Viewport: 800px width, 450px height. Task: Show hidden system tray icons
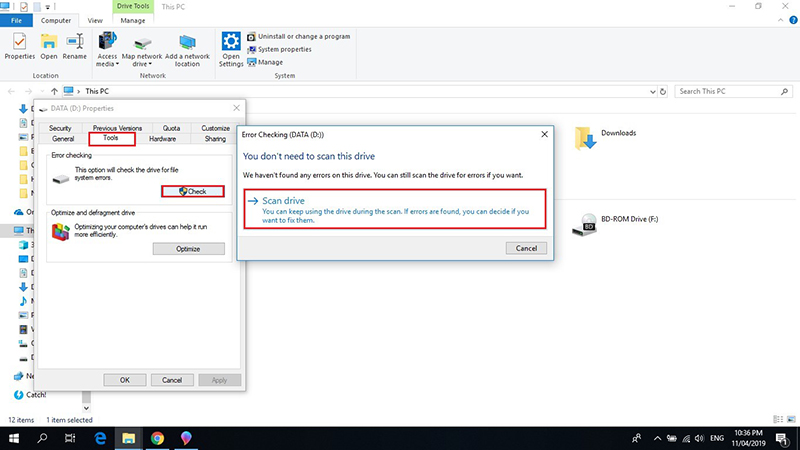coord(657,438)
